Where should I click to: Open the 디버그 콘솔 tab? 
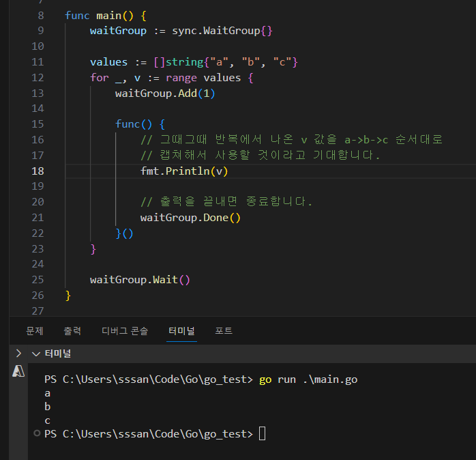tap(125, 331)
